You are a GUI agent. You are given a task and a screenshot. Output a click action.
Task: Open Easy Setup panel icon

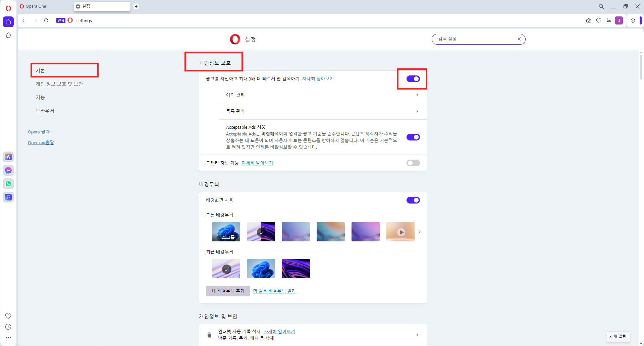coord(609,20)
